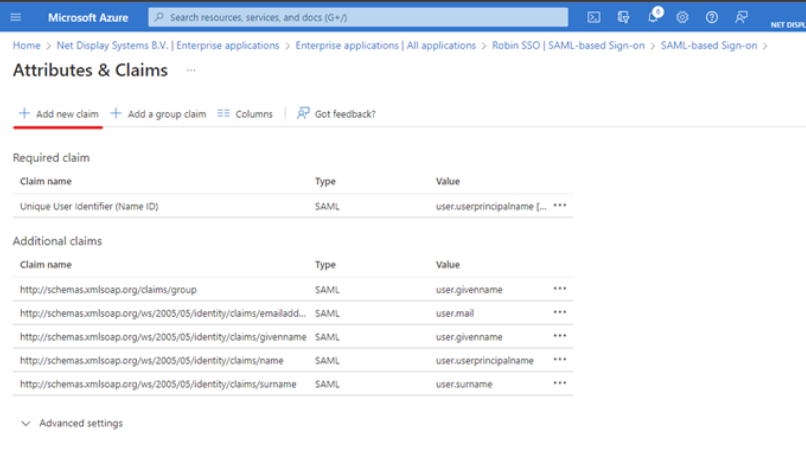
Task: Select the Unique User Identifier (Name ID) claim
Action: tap(89, 206)
